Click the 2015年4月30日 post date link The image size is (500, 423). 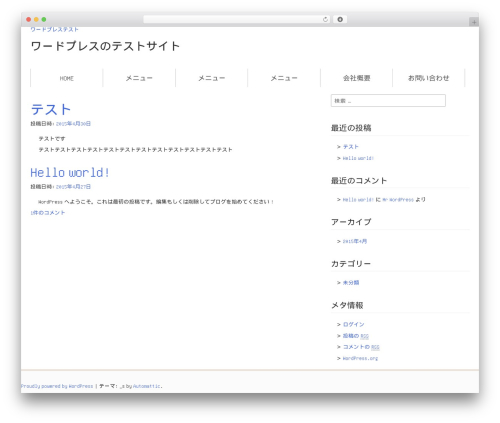(x=73, y=124)
